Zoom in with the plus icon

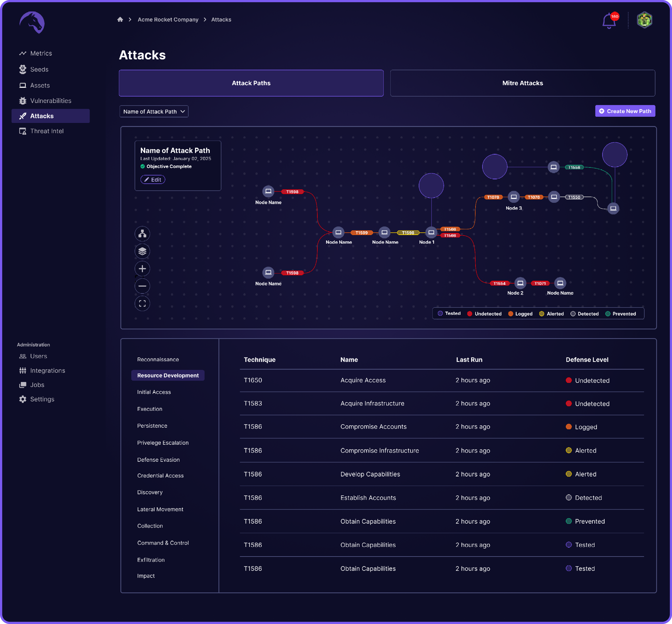tap(142, 269)
